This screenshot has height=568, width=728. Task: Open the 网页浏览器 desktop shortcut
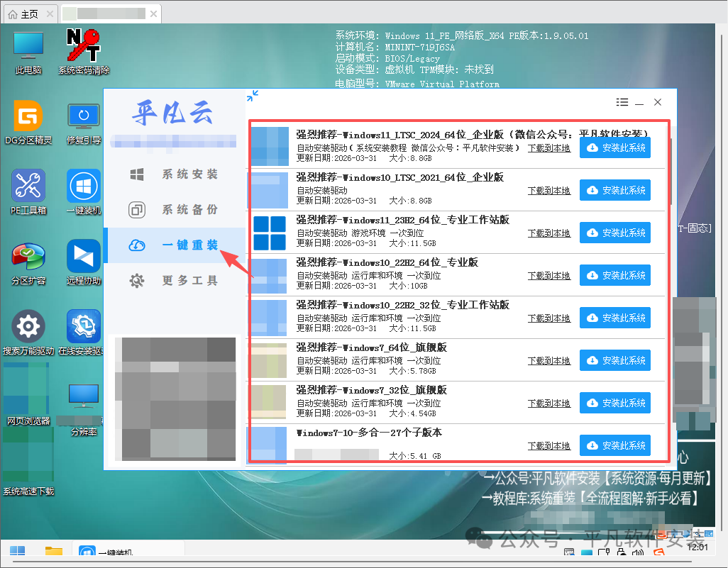pos(28,394)
